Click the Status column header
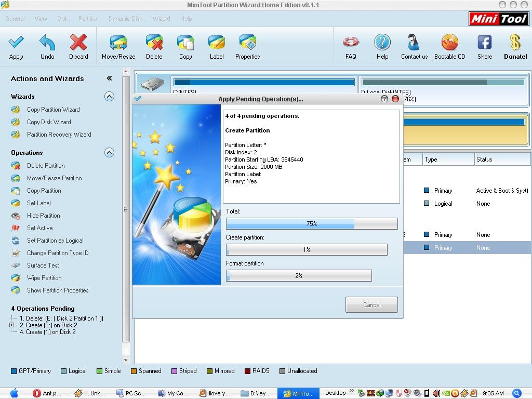Screen dimensions: 532x399 pyautogui.click(x=484, y=159)
